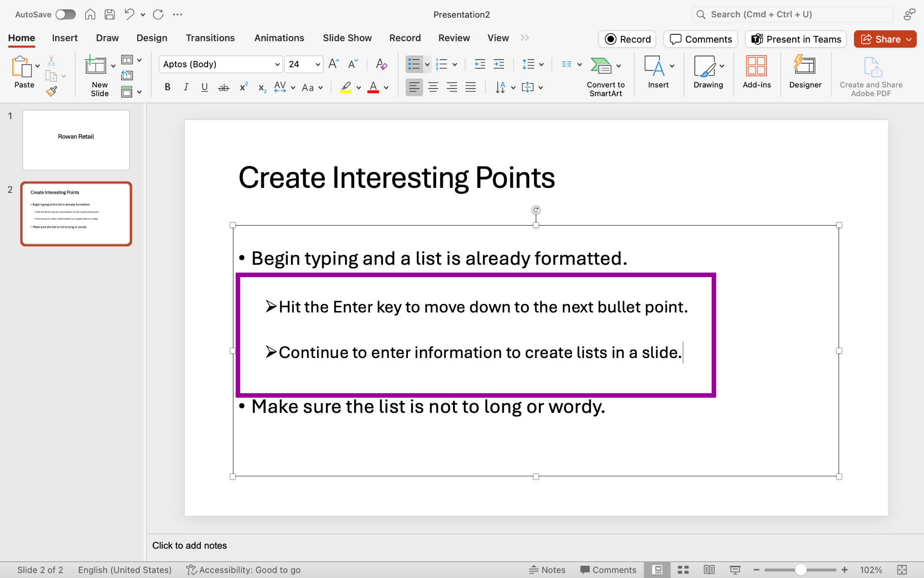Click the New Slide icon

click(95, 65)
